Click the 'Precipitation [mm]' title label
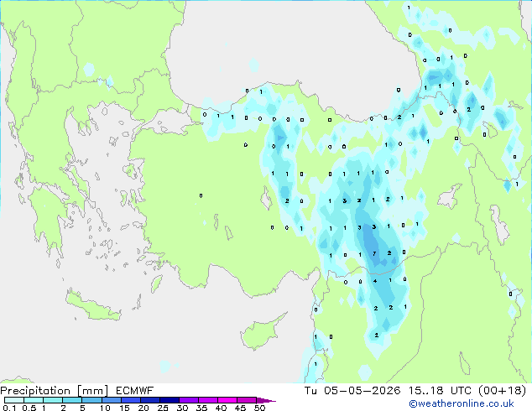The image size is (532, 411). (x=54, y=391)
